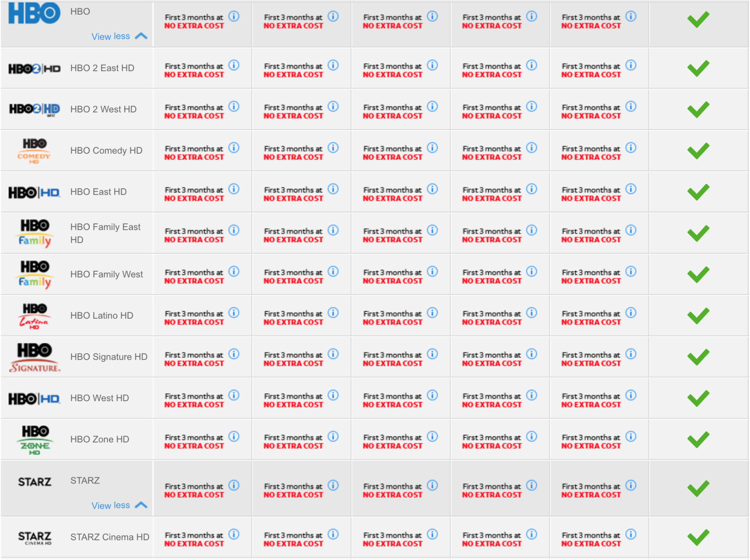Viewport: 750px width, 560px height.
Task: Click the HBO Family logo in the Family West row
Action: [34, 274]
